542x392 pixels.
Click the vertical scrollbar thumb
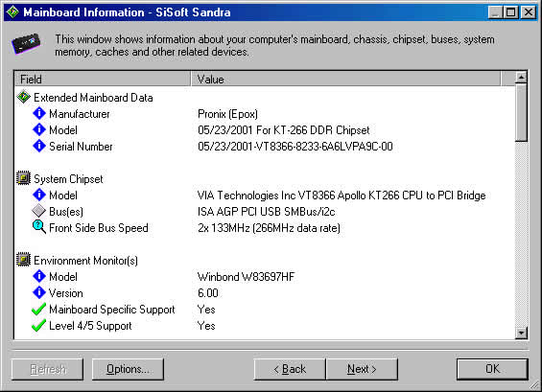tap(521, 112)
